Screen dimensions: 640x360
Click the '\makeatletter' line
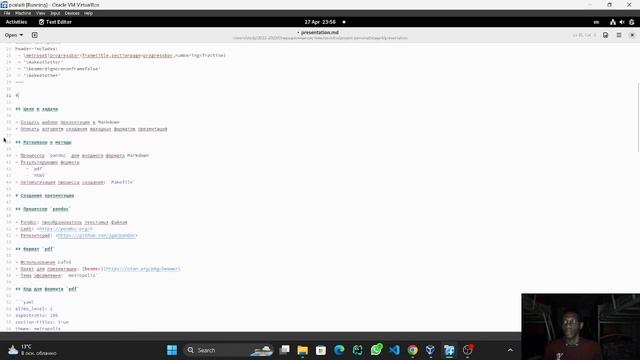tap(40, 62)
